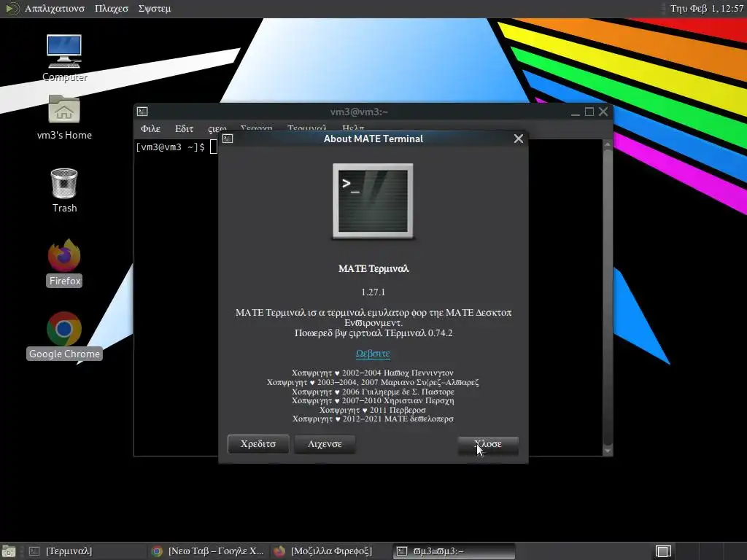The image size is (747, 560).
Task: Switch to vm3@vm3 taskbar entry
Action: point(454,551)
